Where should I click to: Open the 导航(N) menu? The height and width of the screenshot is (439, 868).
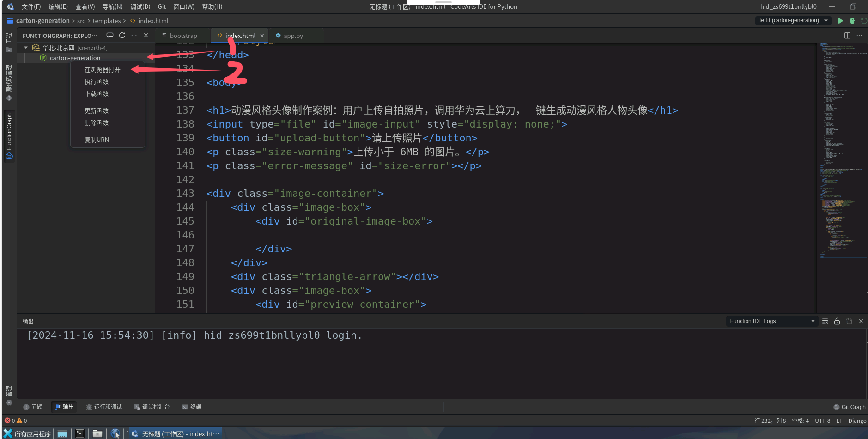[x=113, y=6]
